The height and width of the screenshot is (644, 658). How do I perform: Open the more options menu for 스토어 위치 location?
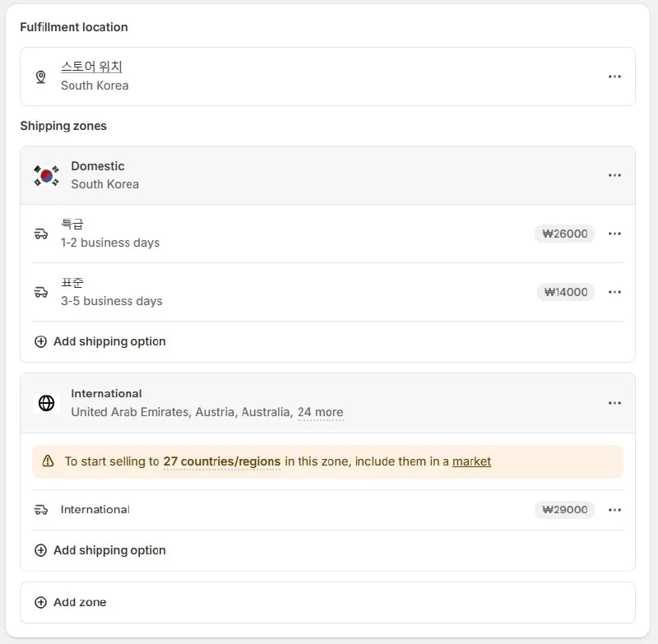(x=614, y=76)
